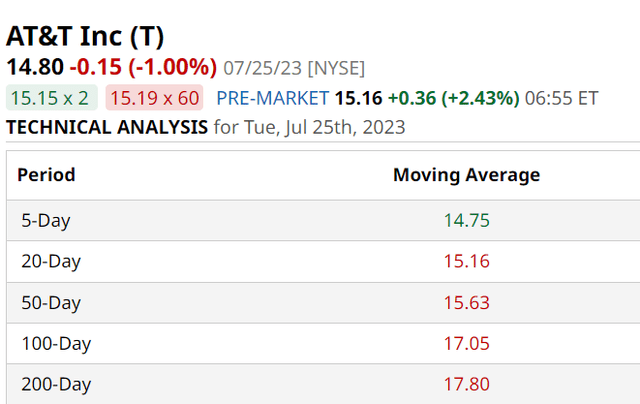Viewport: 640px width, 404px height.
Task: Click the 17.80 moving average value
Action: pos(466,385)
